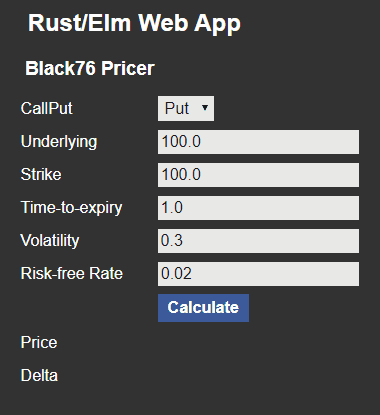Click the small arrow beside Put

click(205, 108)
